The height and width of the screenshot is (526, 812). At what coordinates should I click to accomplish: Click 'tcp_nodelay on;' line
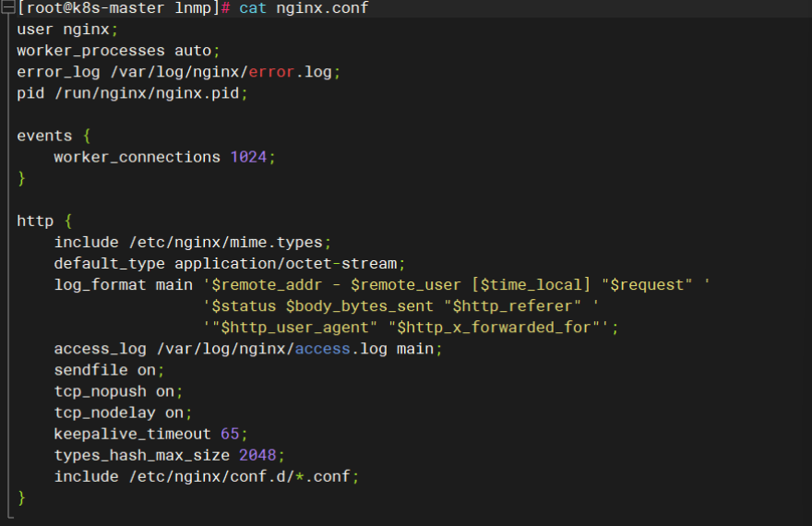click(x=124, y=413)
